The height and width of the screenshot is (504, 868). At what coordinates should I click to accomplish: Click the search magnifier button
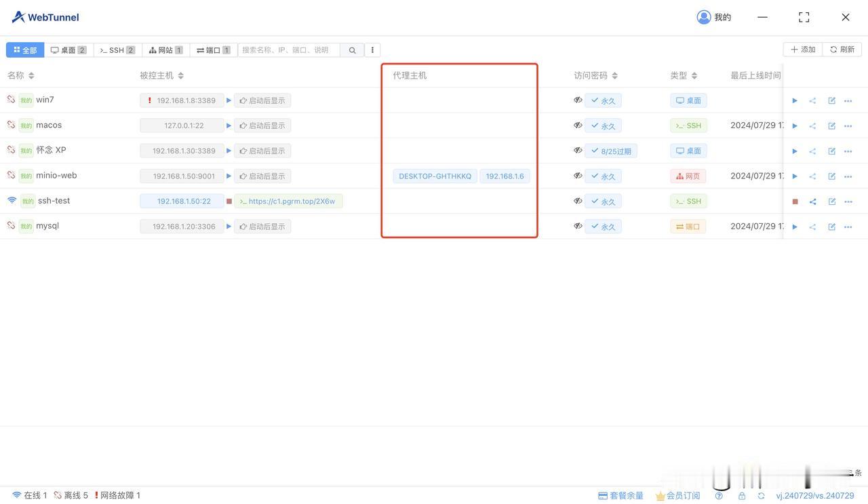coord(352,50)
